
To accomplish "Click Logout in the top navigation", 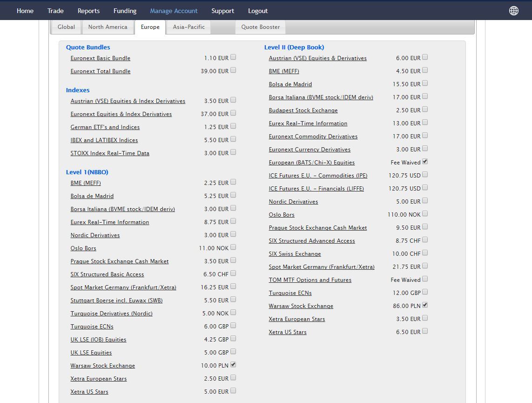I will click(258, 11).
